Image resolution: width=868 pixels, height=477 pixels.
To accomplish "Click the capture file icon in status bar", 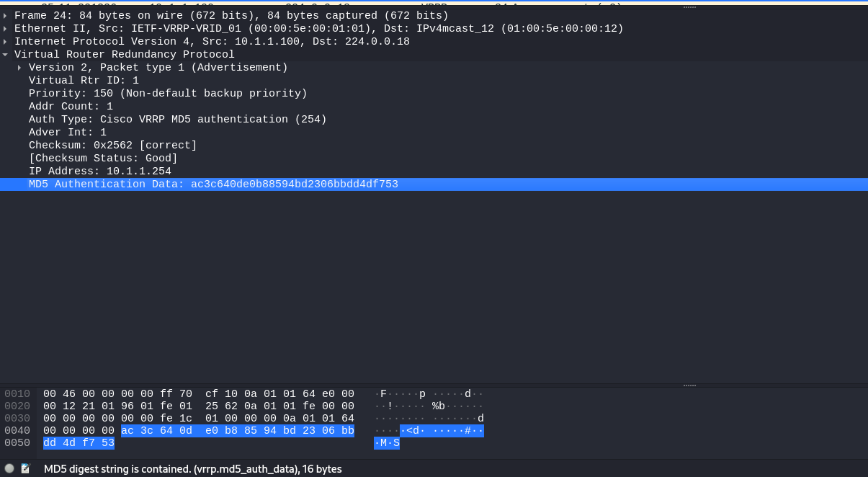I will pyautogui.click(x=26, y=469).
